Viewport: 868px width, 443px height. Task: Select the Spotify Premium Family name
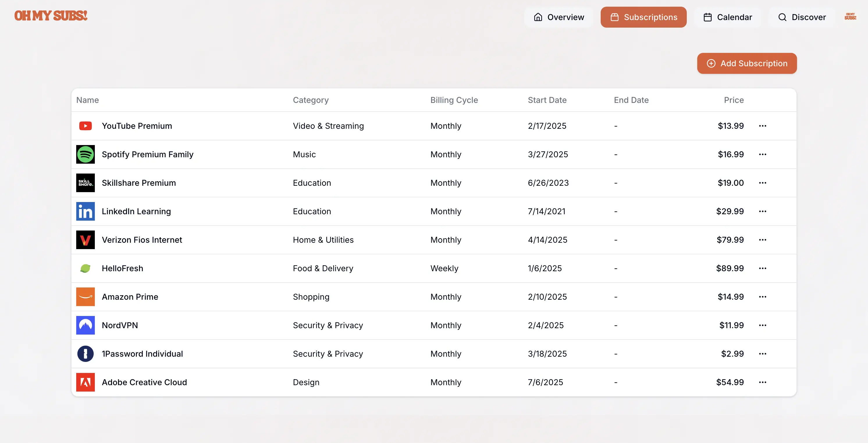click(x=147, y=154)
